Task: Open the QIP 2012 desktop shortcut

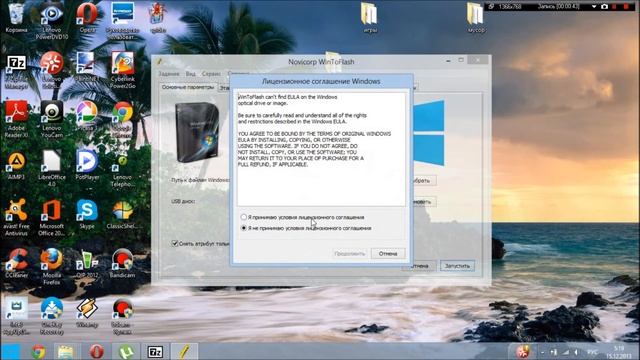Action: click(87, 263)
